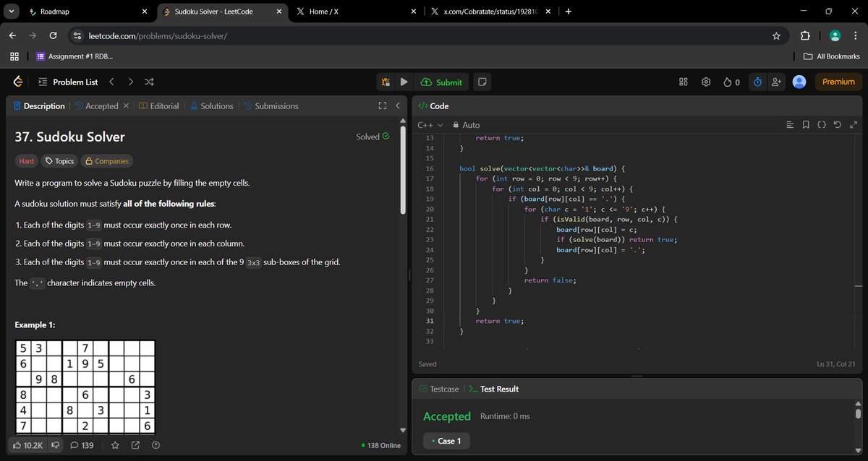Share the problem with share icon
Viewport: 868px width, 461px height.
[135, 445]
